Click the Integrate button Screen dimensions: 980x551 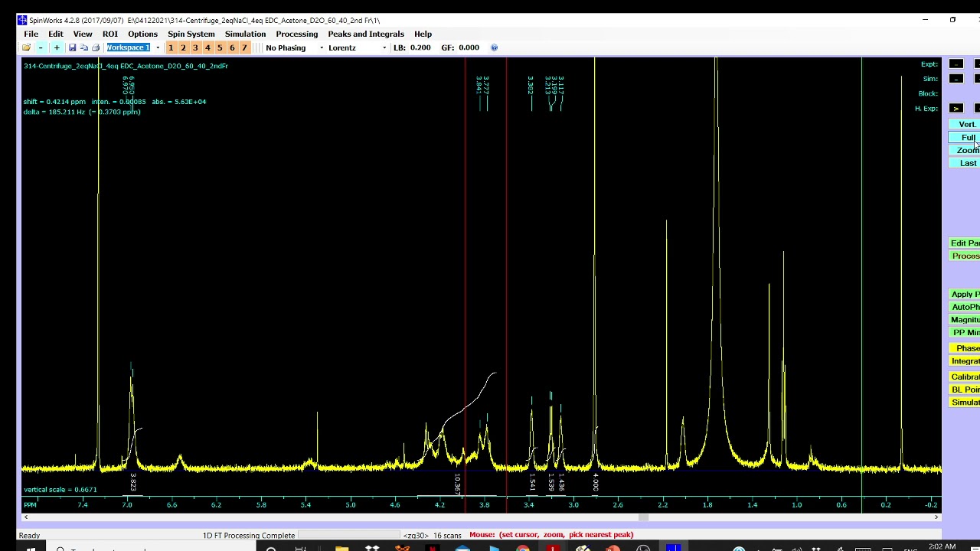pos(965,361)
